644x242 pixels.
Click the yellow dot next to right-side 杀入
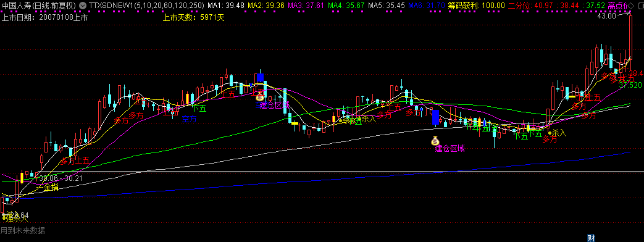[x=550, y=133]
